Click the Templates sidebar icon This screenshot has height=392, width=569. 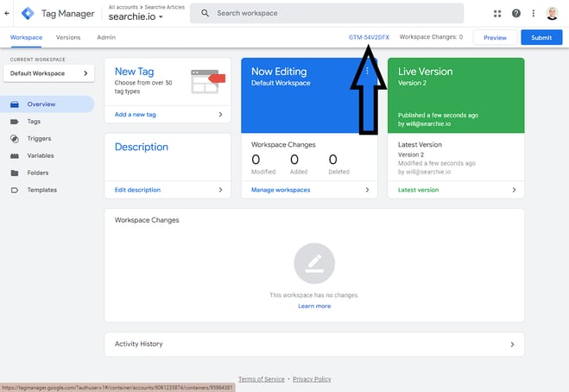(15, 190)
